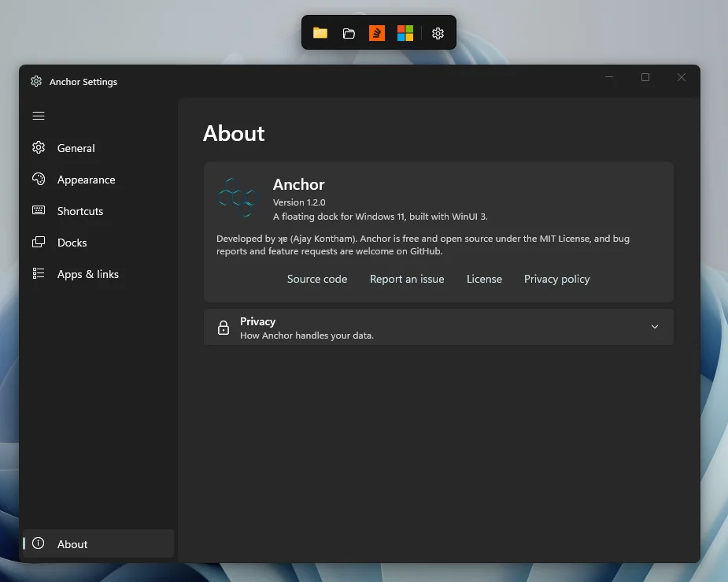This screenshot has height=582, width=728.
Task: Click the Docks windows icon
Action: tap(39, 242)
